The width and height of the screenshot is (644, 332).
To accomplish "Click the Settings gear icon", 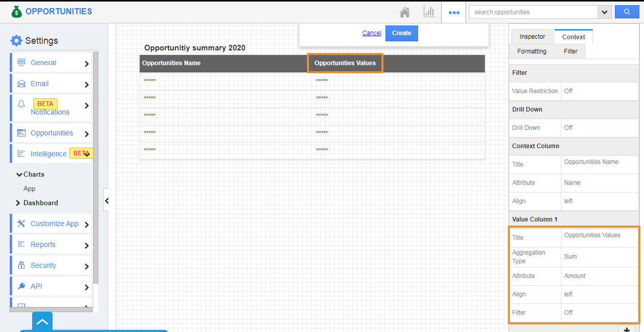I will [x=16, y=41].
